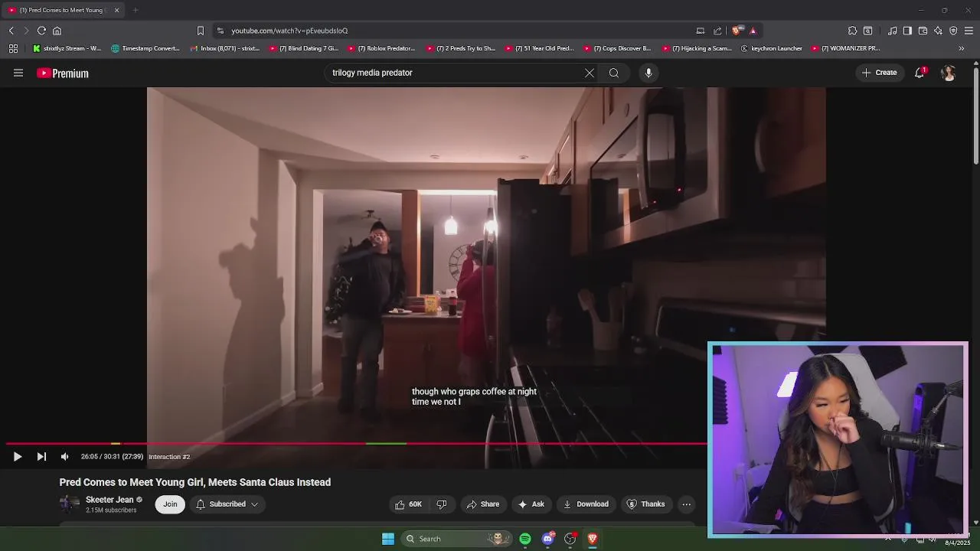Open the extensions puzzle icon
Image resolution: width=980 pixels, height=551 pixels.
point(852,31)
